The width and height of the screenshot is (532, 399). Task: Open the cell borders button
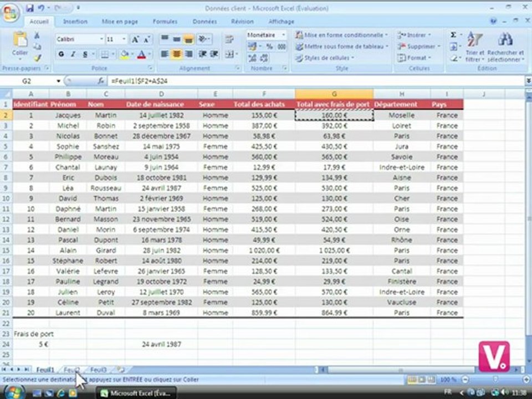click(105, 54)
